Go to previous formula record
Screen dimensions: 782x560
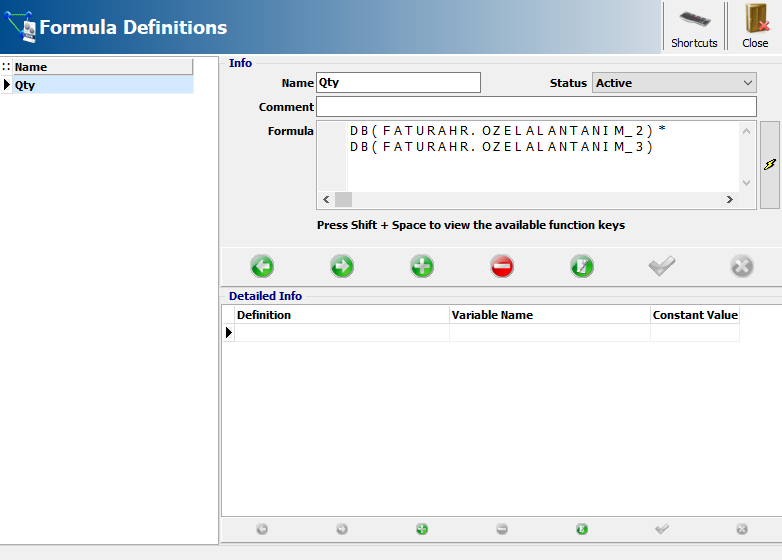pyautogui.click(x=262, y=266)
